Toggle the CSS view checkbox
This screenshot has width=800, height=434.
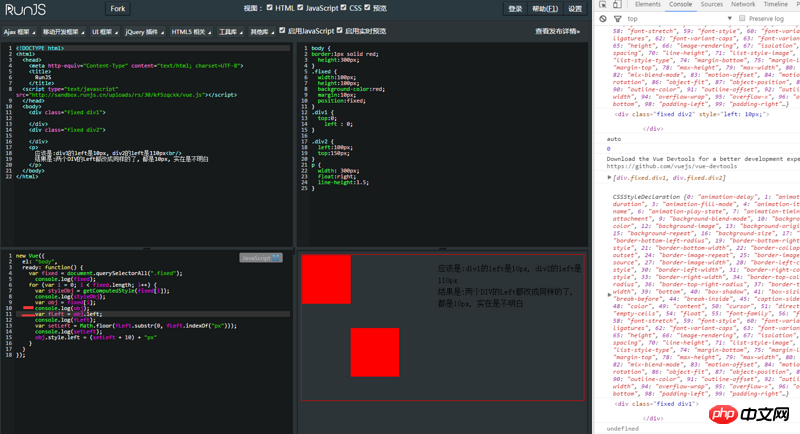[x=343, y=8]
